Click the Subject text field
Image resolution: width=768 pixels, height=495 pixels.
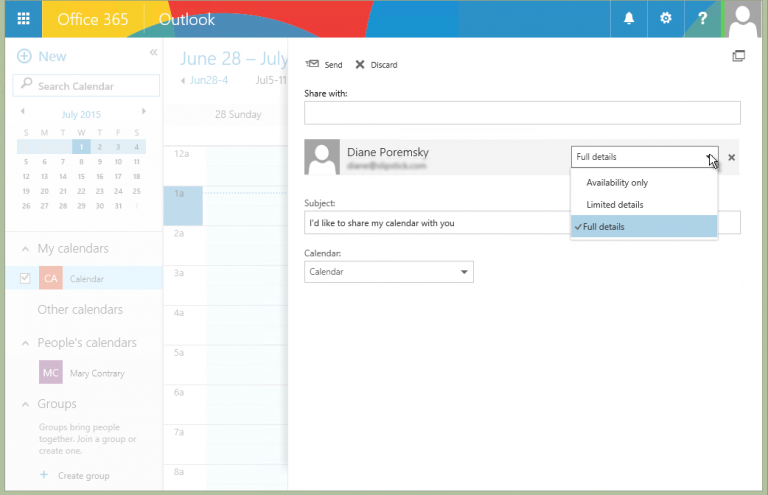point(437,223)
